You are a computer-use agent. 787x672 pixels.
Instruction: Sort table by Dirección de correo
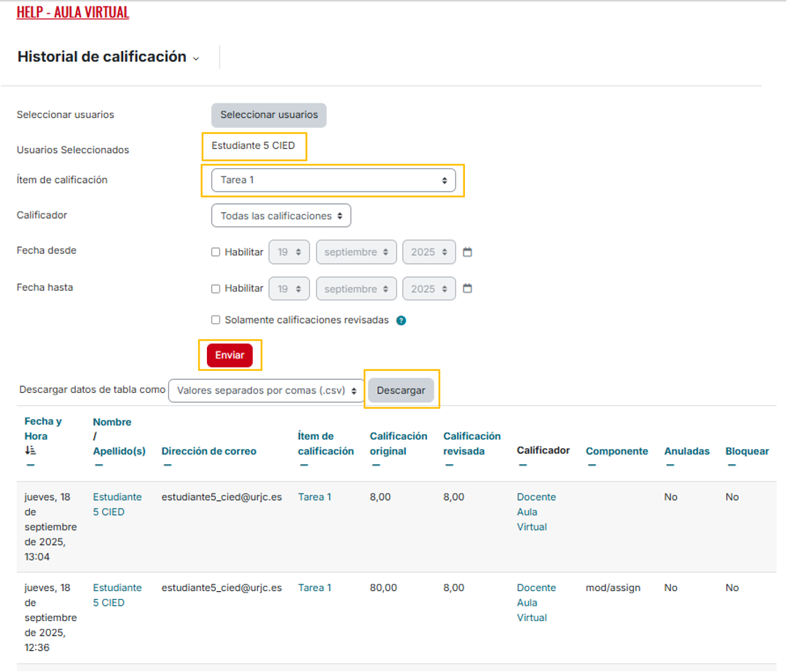[x=209, y=451]
